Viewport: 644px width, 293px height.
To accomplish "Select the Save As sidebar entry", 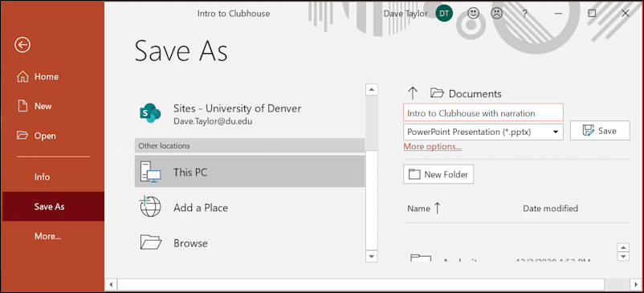I will (53, 206).
